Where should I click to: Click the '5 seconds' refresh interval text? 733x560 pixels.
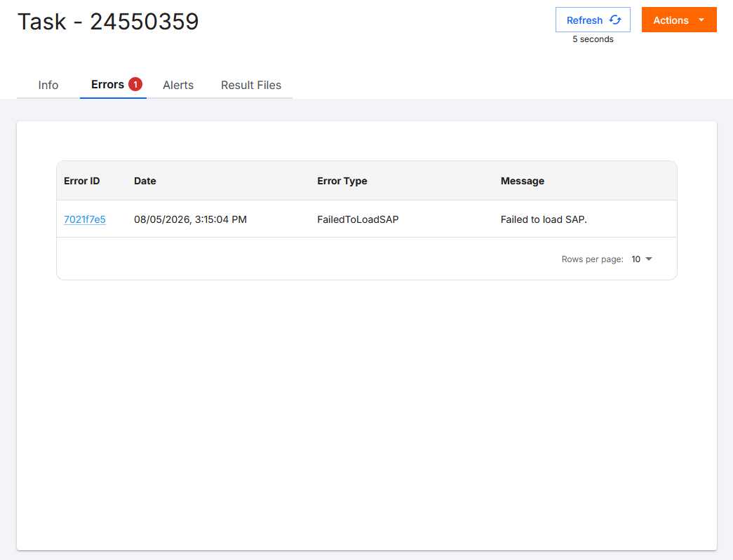(593, 39)
